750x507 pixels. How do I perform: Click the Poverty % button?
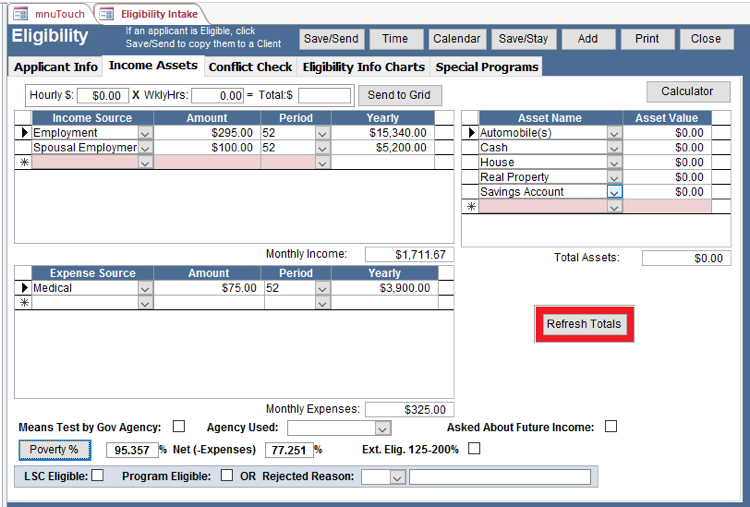click(x=54, y=450)
